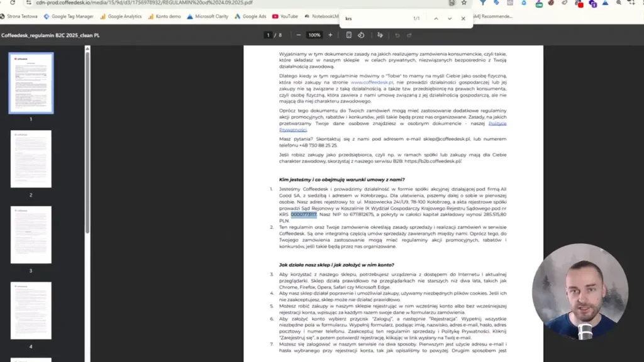This screenshot has height=362, width=644.
Task: Open the www.coffeedesk.pl link in document
Action: (372, 82)
